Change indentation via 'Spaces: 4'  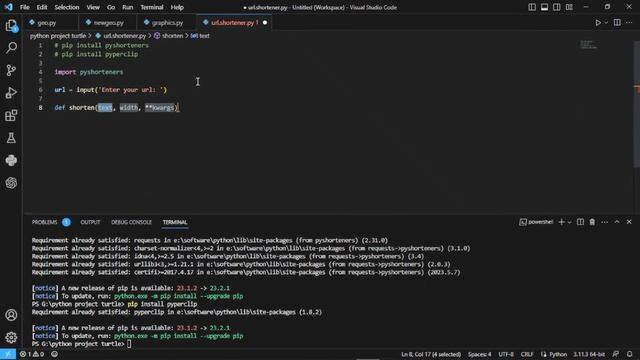[480, 354]
